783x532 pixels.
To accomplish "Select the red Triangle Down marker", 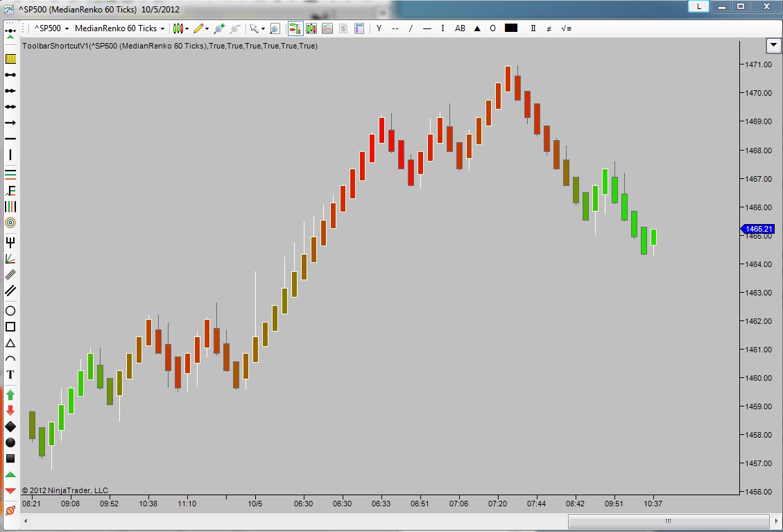I will click(x=10, y=490).
